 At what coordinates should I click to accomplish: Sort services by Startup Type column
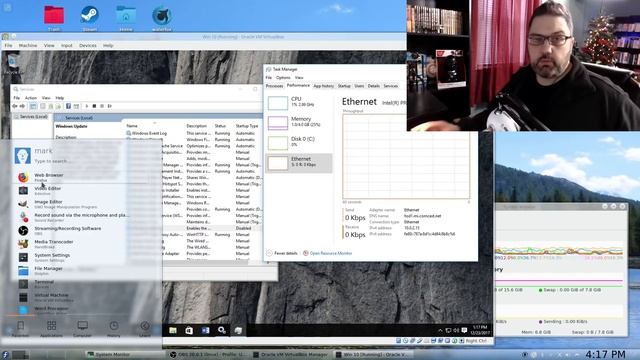pyautogui.click(x=247, y=126)
